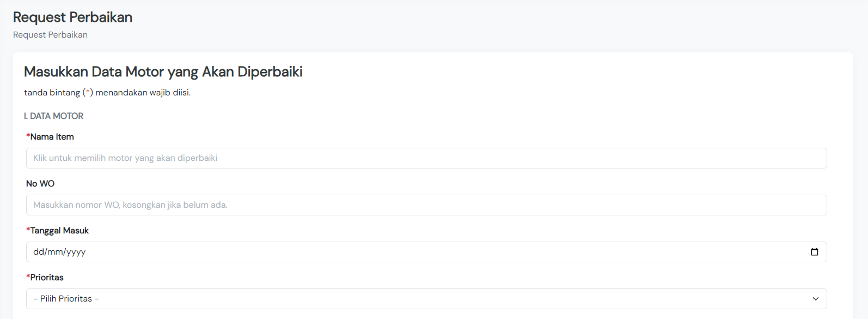Viewport: 868px width, 319px height.
Task: Select the day segment "dd" in date
Action: 38,252
